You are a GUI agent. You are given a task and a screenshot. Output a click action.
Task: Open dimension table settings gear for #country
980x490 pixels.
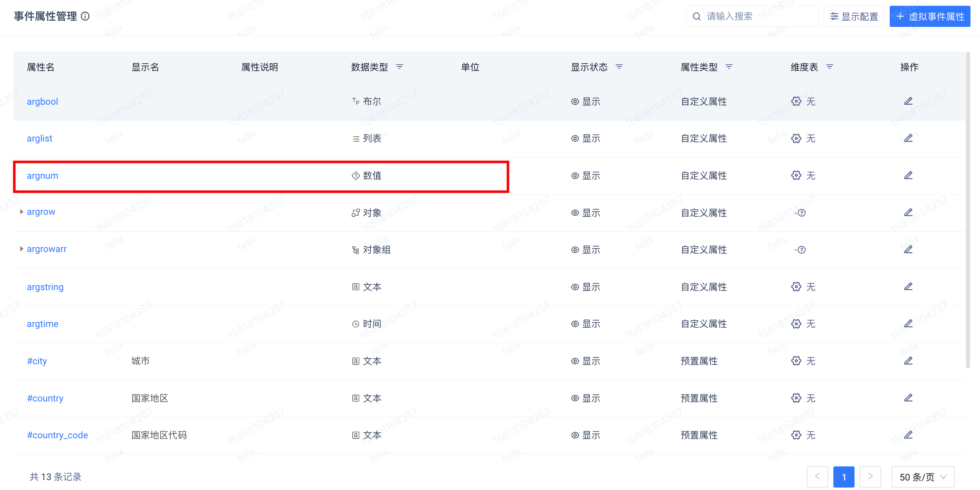(x=796, y=398)
